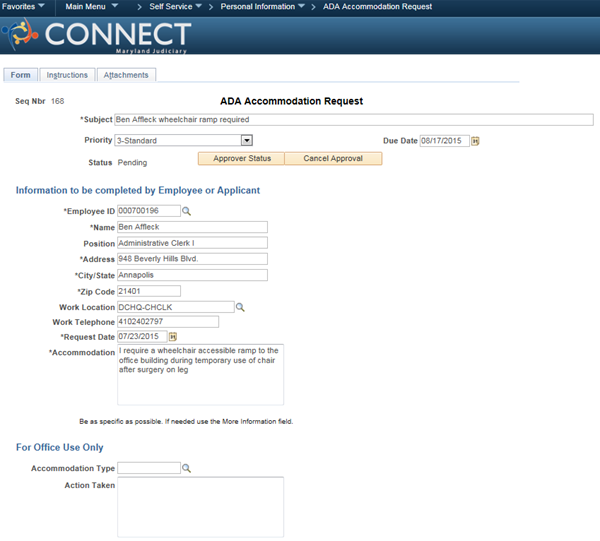Click the ADA Accommodation Request breadcrumb link
The width and height of the screenshot is (600, 541).
[377, 6]
